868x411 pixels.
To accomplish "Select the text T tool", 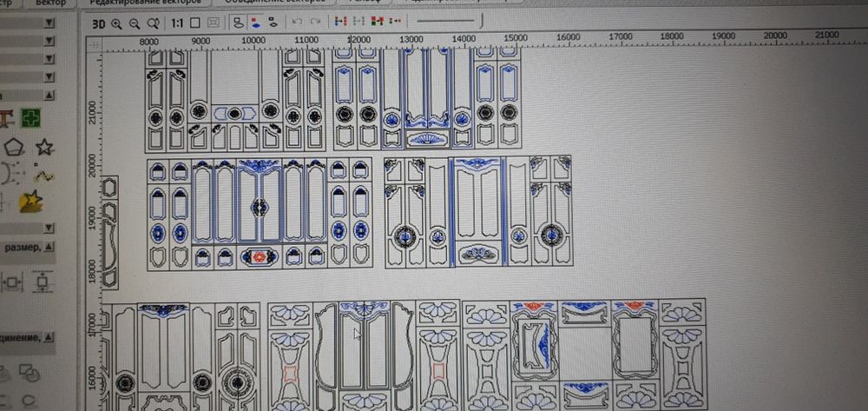I will pos(7,118).
